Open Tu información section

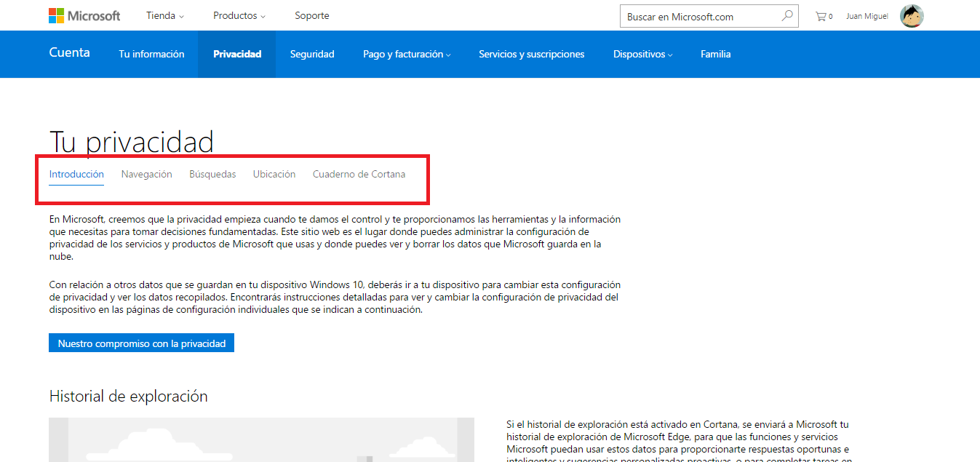151,54
